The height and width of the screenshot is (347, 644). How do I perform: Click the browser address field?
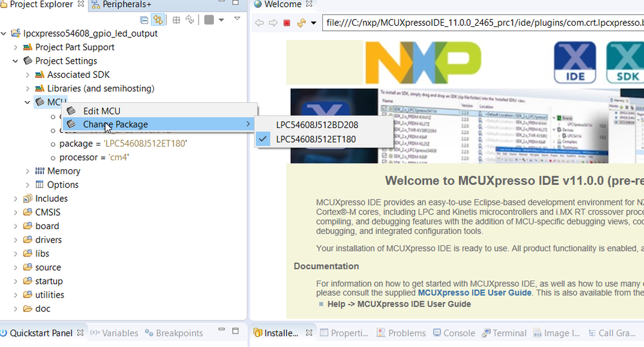click(x=483, y=23)
